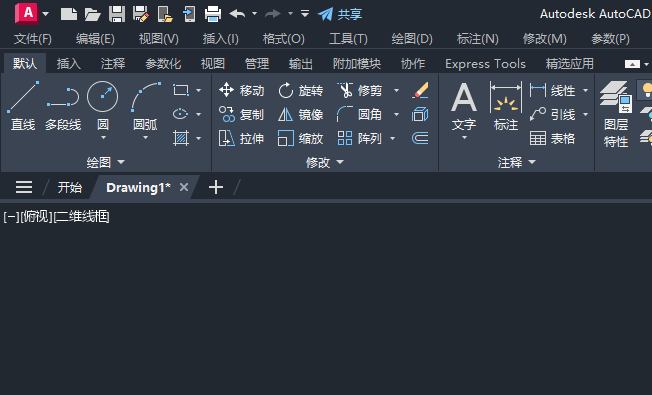Click the 拉伸 stretch tool
The height and width of the screenshot is (395, 652).
click(242, 138)
